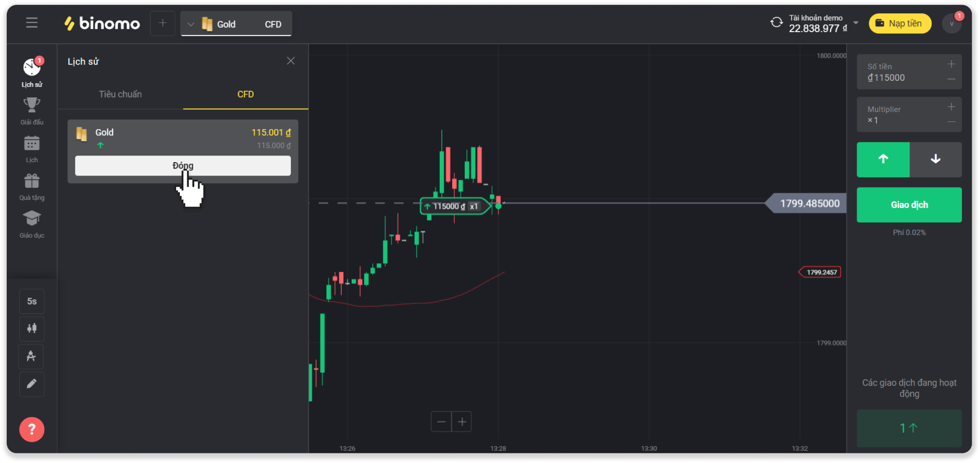980x463 pixels.
Task: Open the Giáo dục education icon
Action: pos(32,219)
